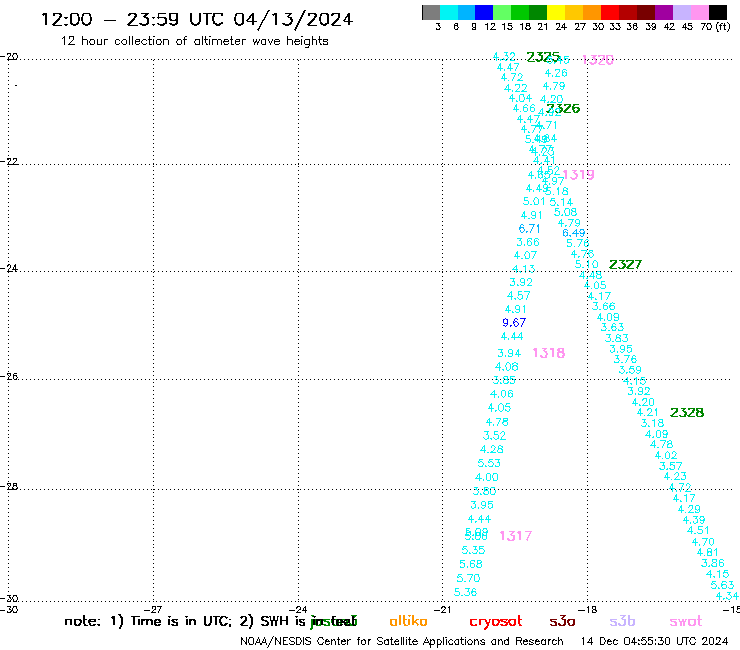Click pink pass label 1319
The width and height of the screenshot is (740, 650).
pos(579,175)
